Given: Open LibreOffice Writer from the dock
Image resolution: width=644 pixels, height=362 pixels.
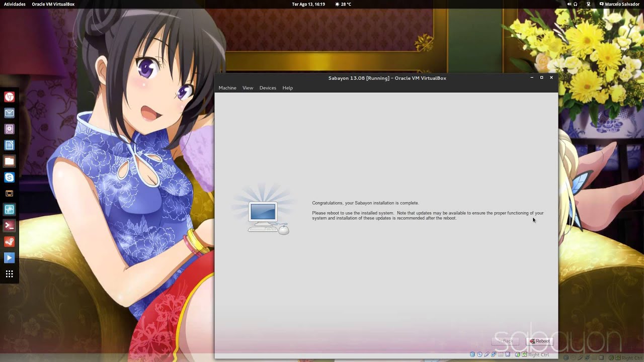Looking at the screenshot, I should pos(9,145).
